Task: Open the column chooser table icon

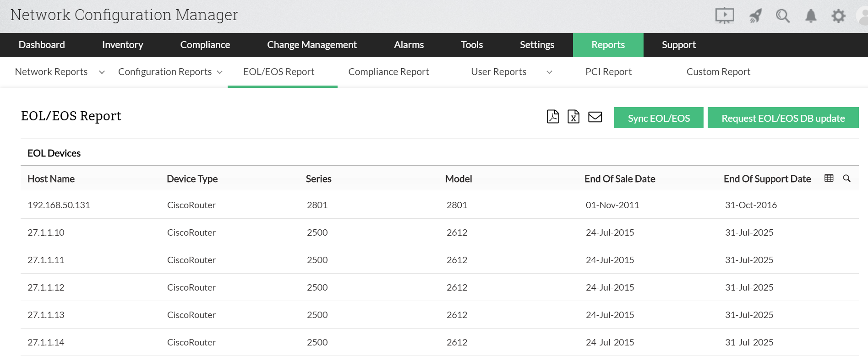Action: point(829,178)
